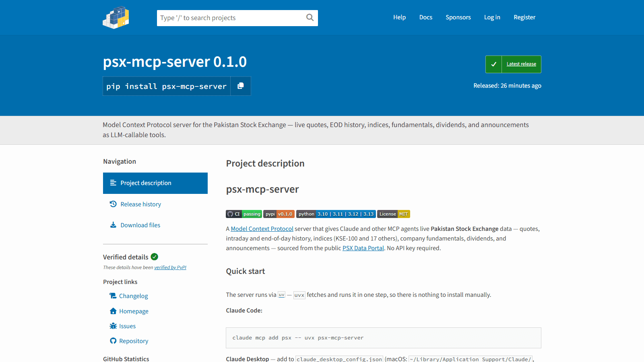Switch to Release history
Screen dimensions: 644x362
pyautogui.click(x=155, y=204)
